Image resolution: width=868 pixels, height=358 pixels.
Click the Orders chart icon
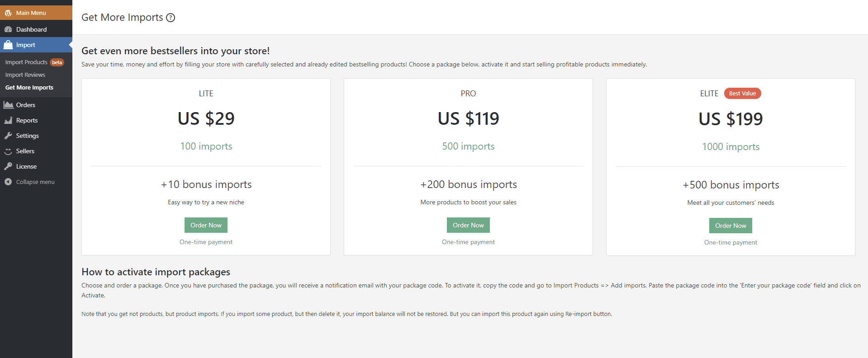[9, 104]
